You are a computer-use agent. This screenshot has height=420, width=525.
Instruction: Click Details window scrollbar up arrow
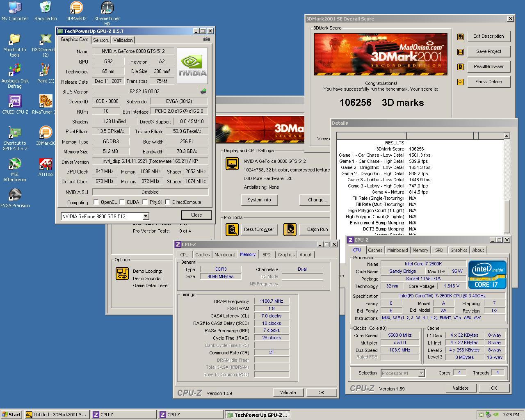click(507, 136)
